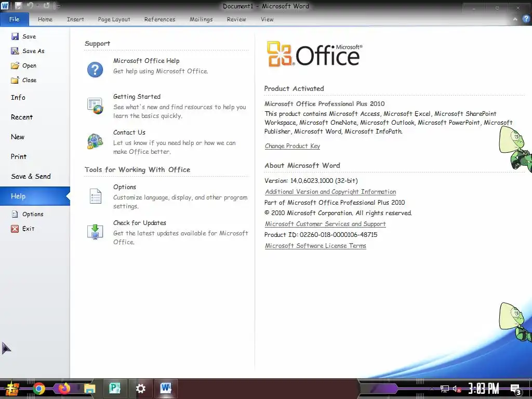Click Redo in the Quick Access Toolbar

pos(46,6)
